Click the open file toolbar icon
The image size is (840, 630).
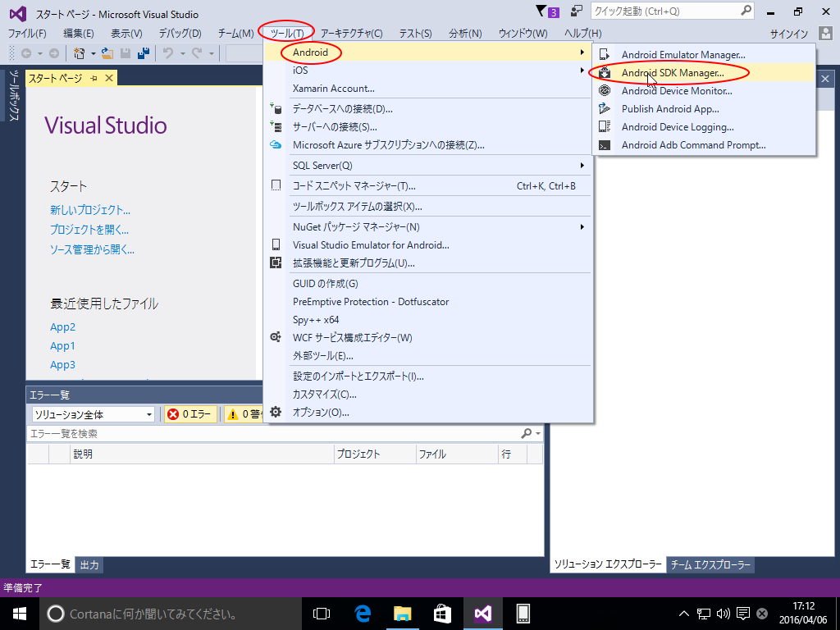click(x=107, y=53)
